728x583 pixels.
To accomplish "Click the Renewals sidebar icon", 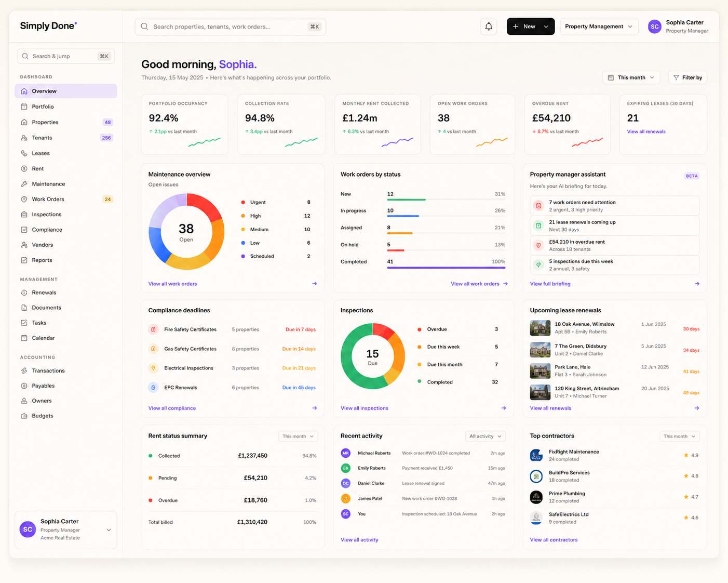I will (24, 293).
